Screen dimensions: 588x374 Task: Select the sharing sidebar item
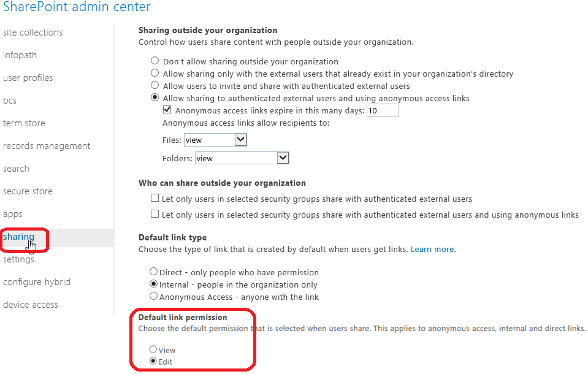coord(19,237)
